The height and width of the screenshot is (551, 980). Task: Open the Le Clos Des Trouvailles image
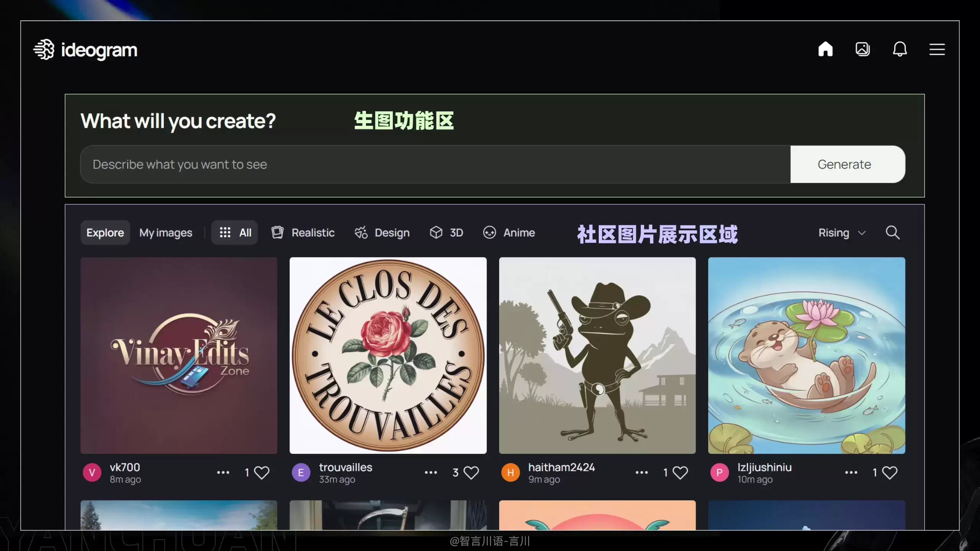click(x=388, y=355)
